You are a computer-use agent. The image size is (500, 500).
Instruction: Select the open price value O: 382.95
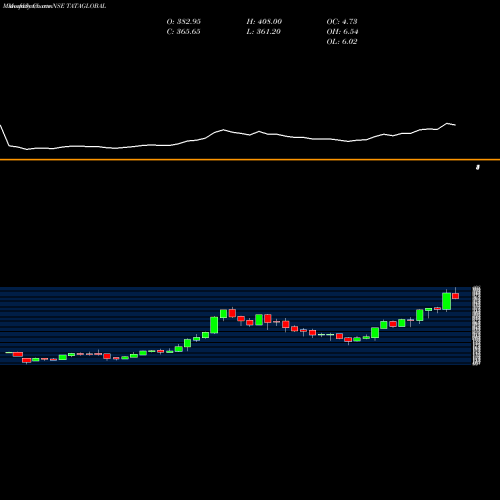[x=184, y=22]
